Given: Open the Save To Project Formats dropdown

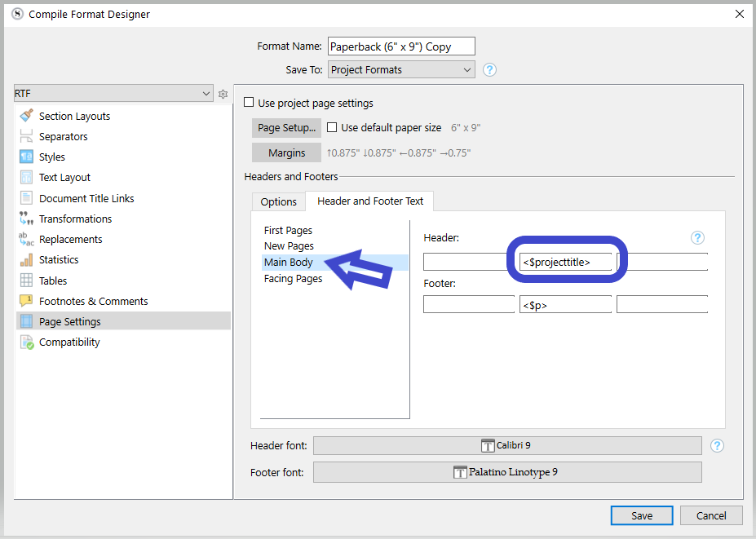Looking at the screenshot, I should (x=401, y=70).
